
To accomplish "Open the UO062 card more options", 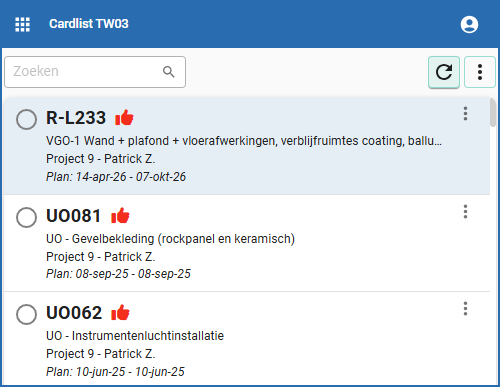I will point(465,309).
